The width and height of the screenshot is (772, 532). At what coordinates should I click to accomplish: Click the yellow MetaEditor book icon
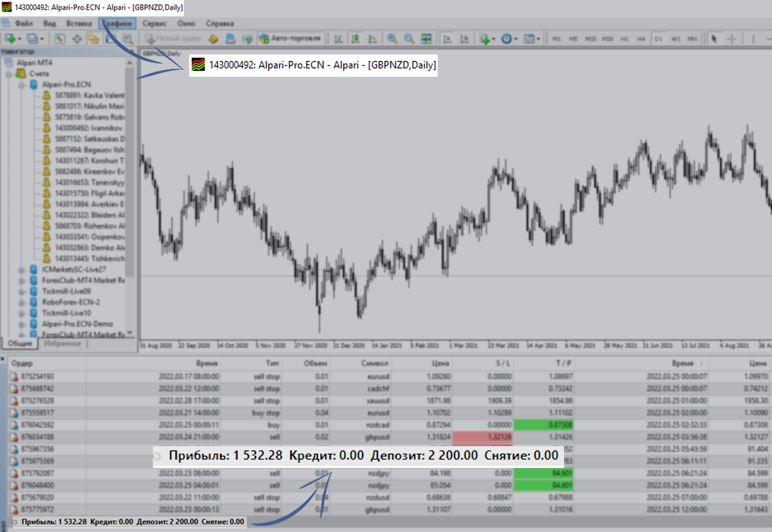pyautogui.click(x=213, y=39)
